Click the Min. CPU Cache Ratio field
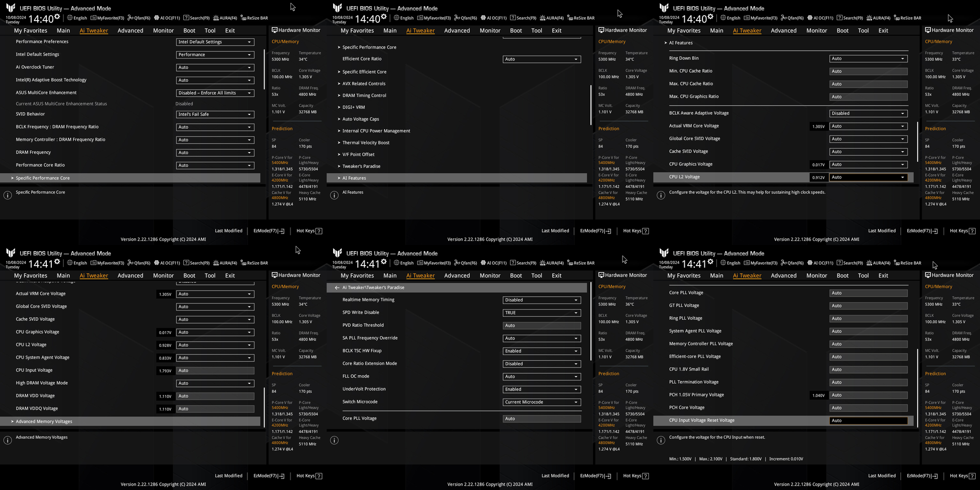The height and width of the screenshot is (490, 980). tap(868, 71)
